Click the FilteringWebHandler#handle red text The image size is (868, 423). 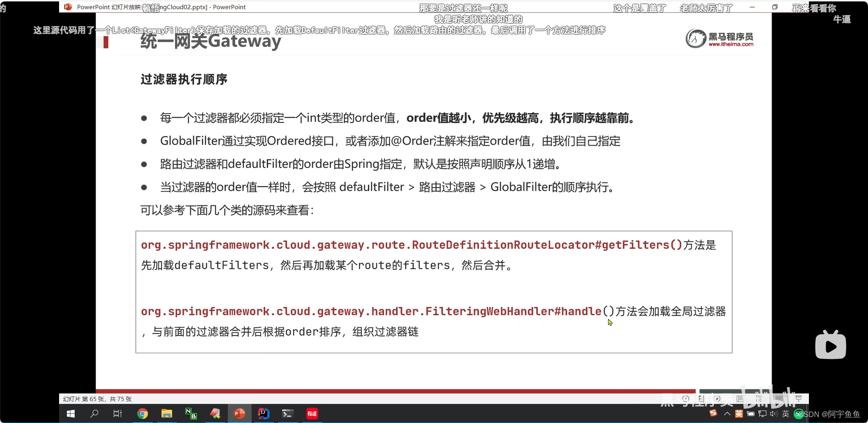pyautogui.click(x=514, y=311)
